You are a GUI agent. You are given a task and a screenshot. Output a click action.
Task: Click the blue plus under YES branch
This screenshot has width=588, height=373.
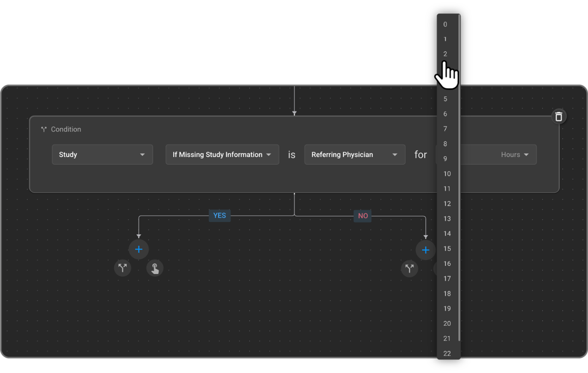tap(139, 250)
